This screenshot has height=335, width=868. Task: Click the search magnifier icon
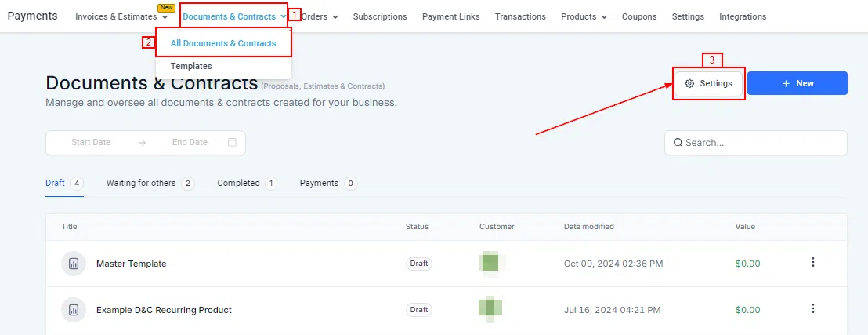pyautogui.click(x=678, y=143)
